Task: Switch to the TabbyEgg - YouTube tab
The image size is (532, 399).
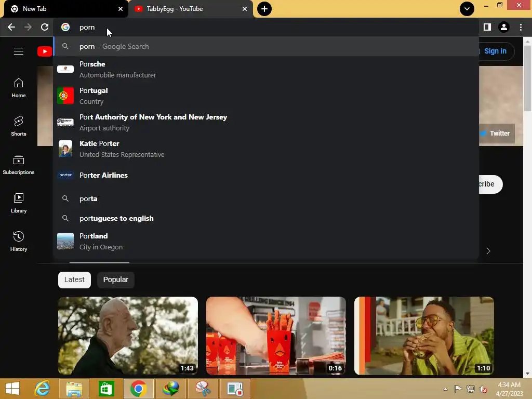Action: tap(191, 9)
